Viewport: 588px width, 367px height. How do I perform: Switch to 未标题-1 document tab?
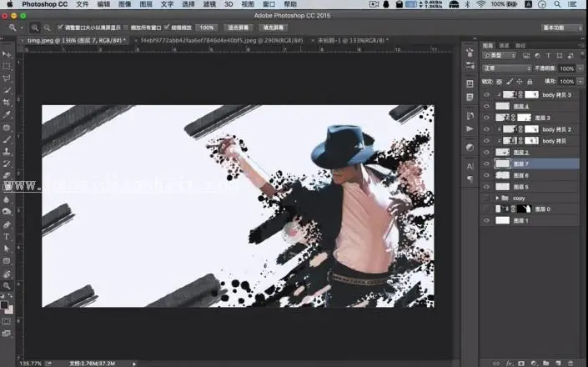tap(353, 41)
